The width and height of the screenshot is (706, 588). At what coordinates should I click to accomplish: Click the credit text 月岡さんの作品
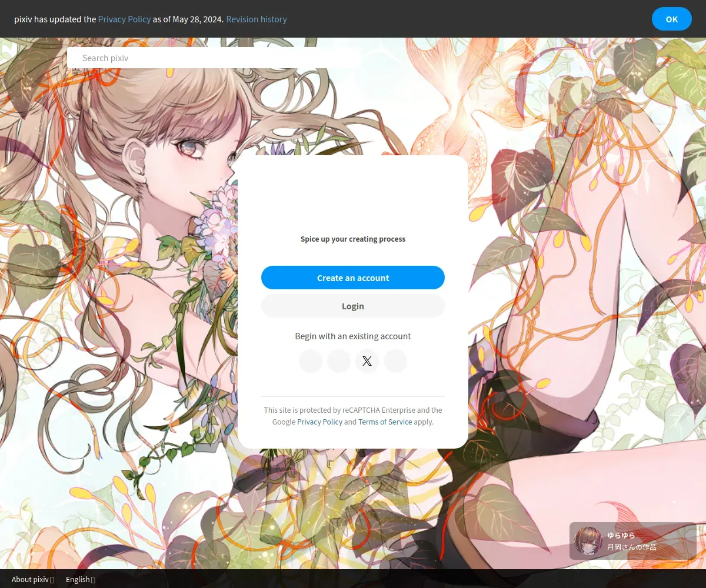click(x=632, y=547)
